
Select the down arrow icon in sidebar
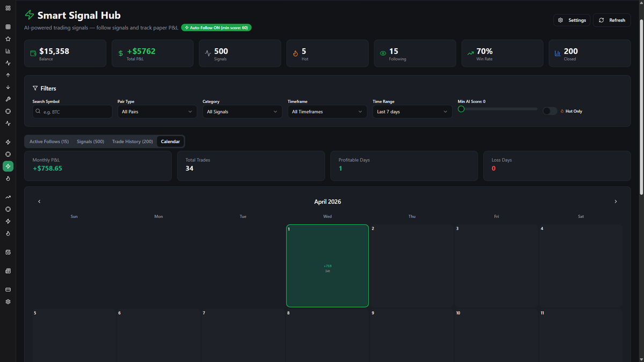8,87
